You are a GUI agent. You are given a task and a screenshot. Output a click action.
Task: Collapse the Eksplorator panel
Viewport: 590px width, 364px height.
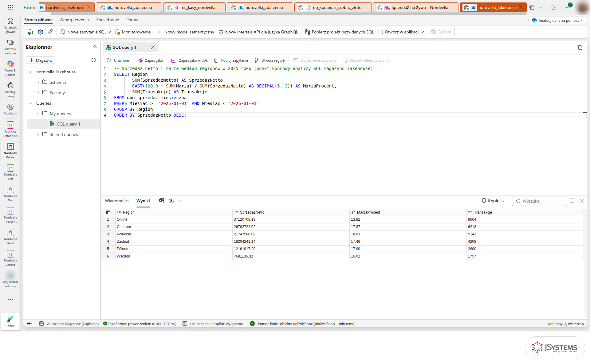(95, 47)
